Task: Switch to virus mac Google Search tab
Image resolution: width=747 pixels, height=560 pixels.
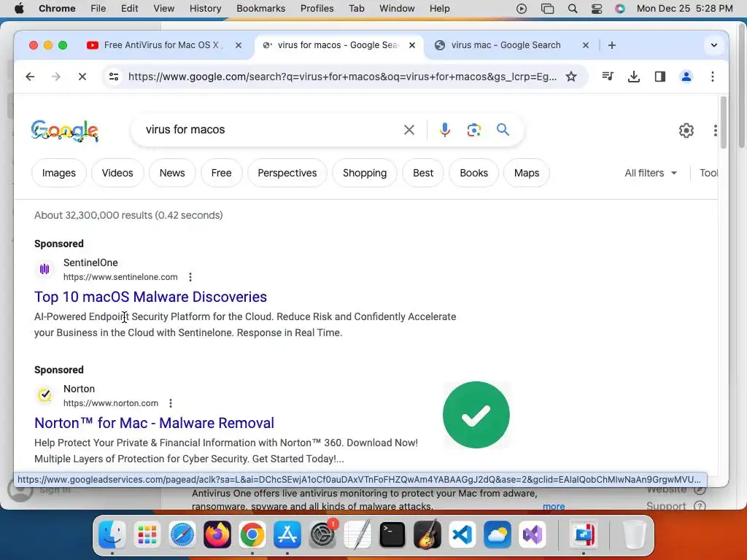Action: click(x=506, y=45)
